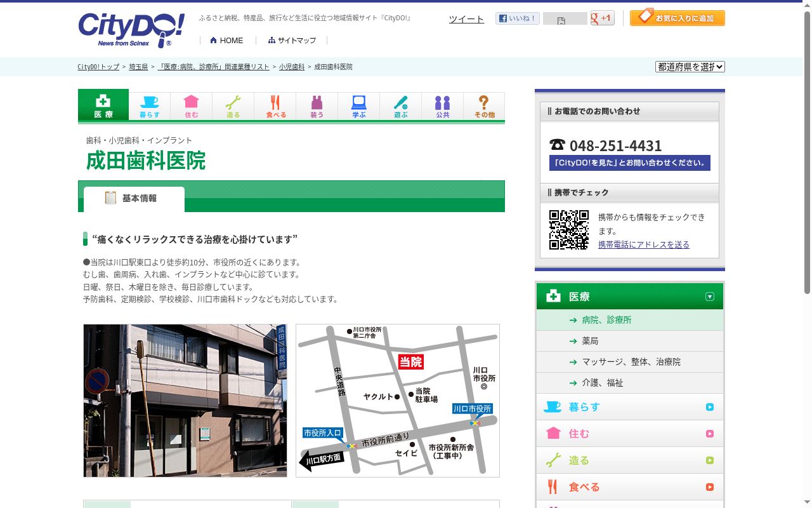
Task: Click the CityDO! logo
Action: point(131,30)
